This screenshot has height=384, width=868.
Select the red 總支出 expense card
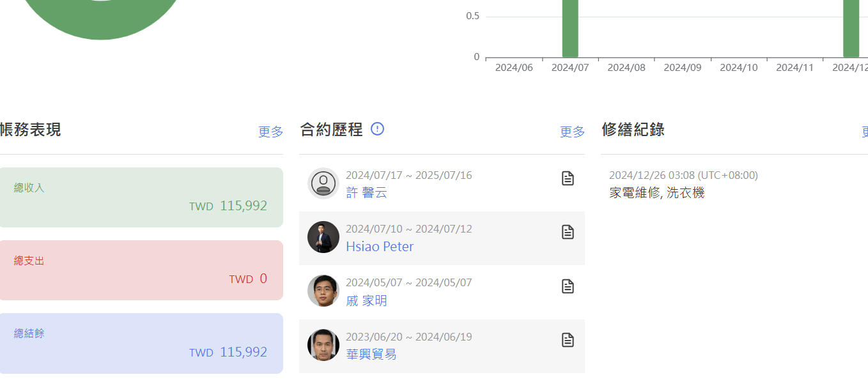(x=141, y=270)
